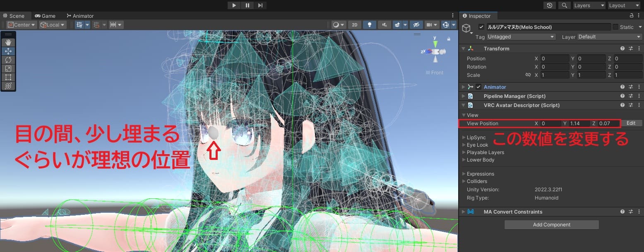The width and height of the screenshot is (644, 252).
Task: Open Transform component help
Action: (x=622, y=49)
